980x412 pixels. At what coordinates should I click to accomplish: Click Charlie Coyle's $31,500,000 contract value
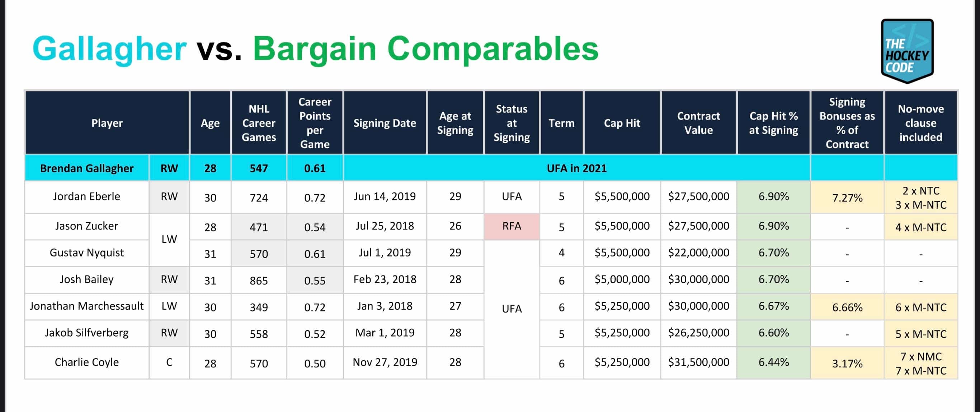698,362
